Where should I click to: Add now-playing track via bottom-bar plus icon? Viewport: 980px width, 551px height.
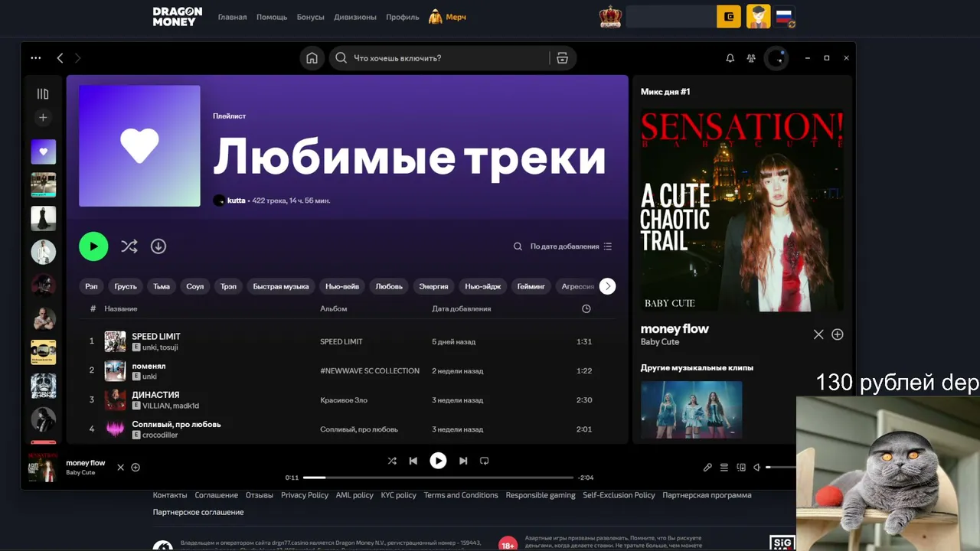136,468
